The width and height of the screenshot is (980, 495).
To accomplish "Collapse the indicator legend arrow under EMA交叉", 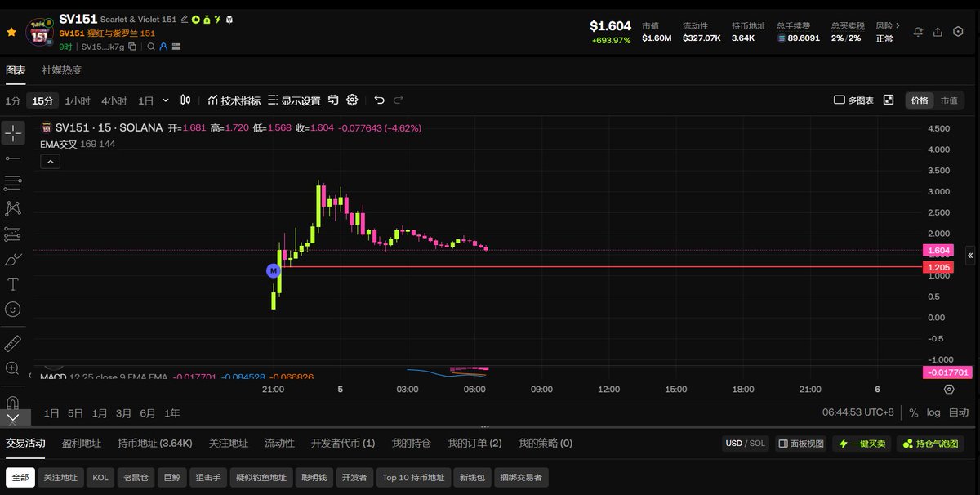I will click(50, 162).
